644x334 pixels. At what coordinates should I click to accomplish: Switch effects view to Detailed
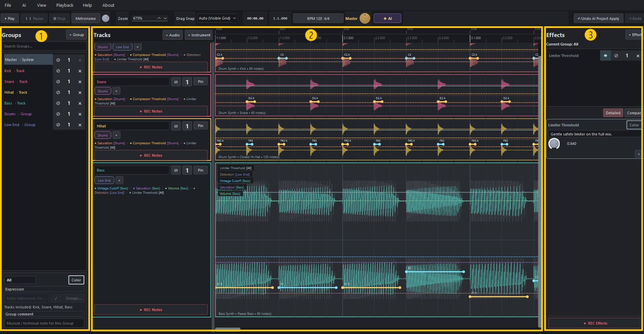pyautogui.click(x=613, y=113)
